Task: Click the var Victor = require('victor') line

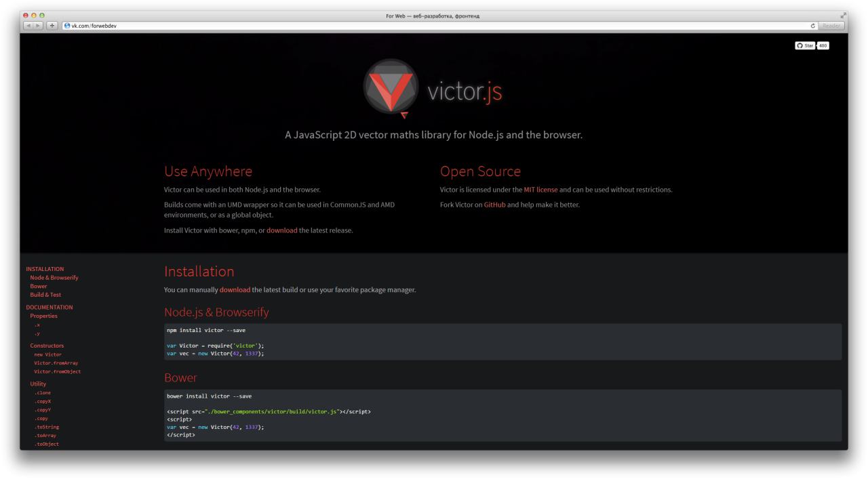Action: 215,346
